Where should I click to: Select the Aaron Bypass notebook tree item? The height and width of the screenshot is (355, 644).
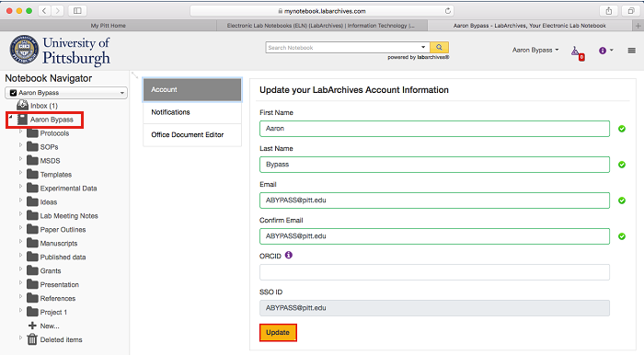click(x=52, y=120)
